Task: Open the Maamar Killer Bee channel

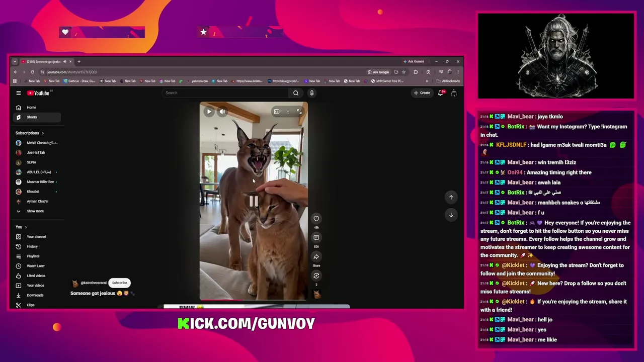Action: 37,182
